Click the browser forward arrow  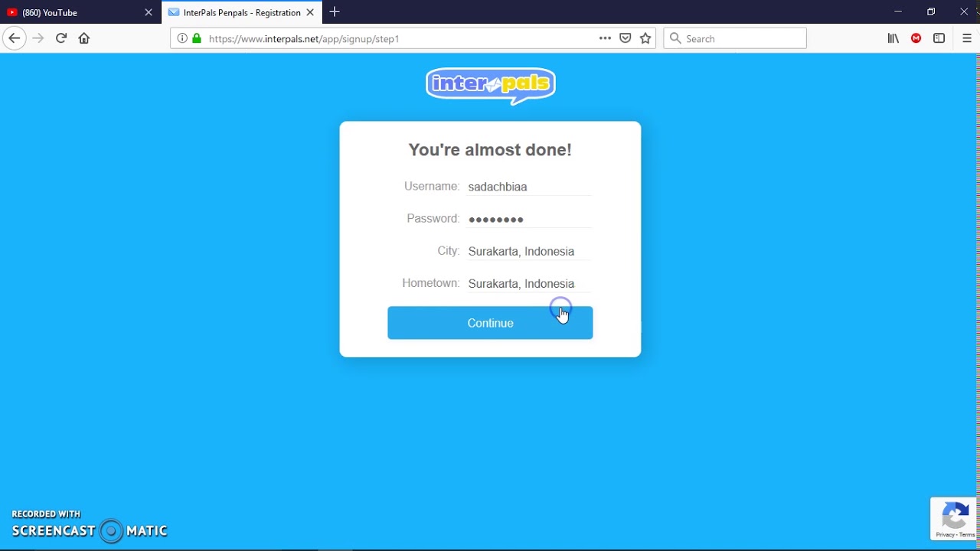point(38,38)
